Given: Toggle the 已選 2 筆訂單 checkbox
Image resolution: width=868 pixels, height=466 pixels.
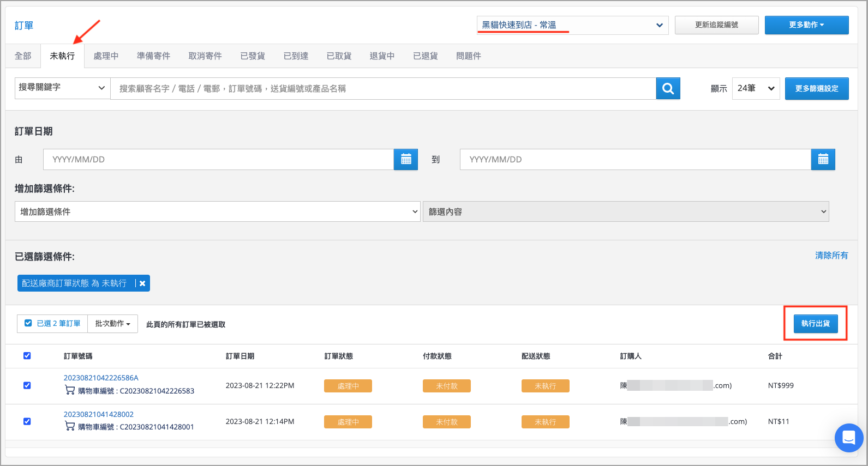Looking at the screenshot, I should point(28,323).
